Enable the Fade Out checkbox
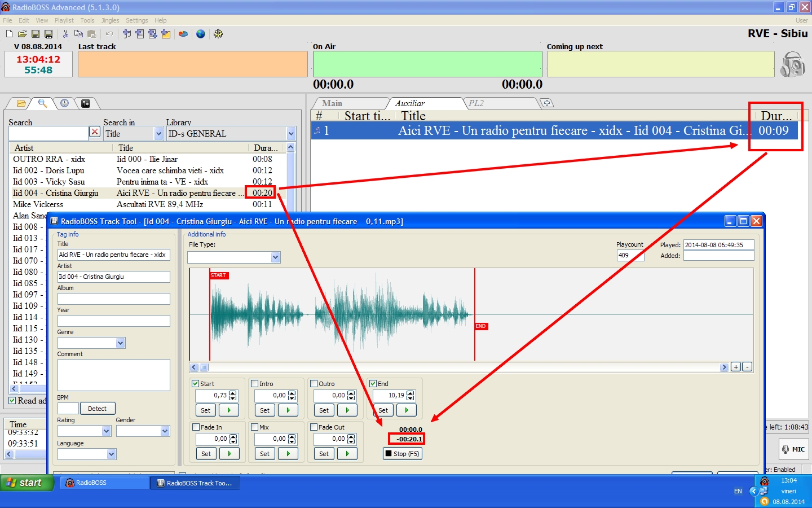 [x=314, y=427]
